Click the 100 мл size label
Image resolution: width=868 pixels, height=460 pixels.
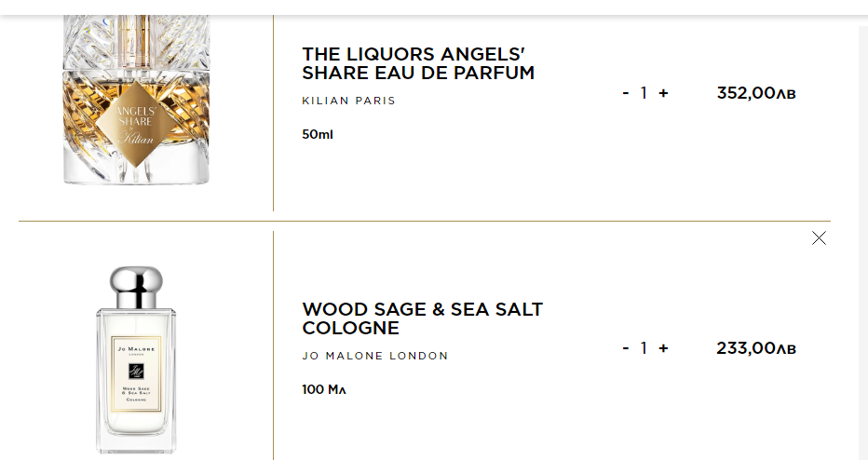(x=323, y=389)
